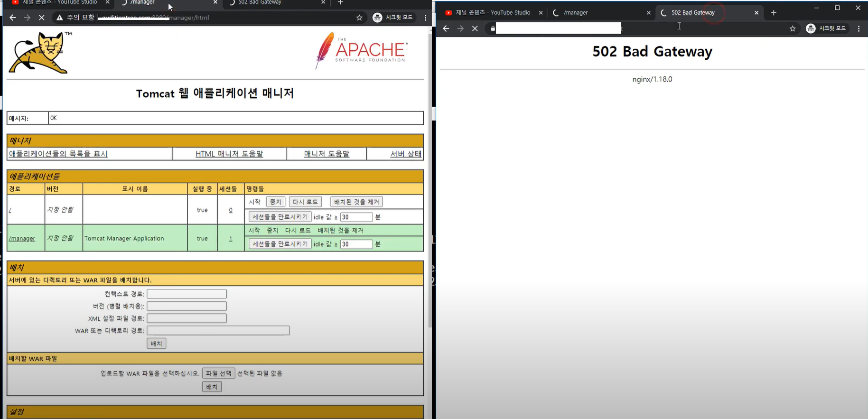Click the XML 설정 파일 경로 input field
Screen dimensions: 868x419
(x=187, y=318)
